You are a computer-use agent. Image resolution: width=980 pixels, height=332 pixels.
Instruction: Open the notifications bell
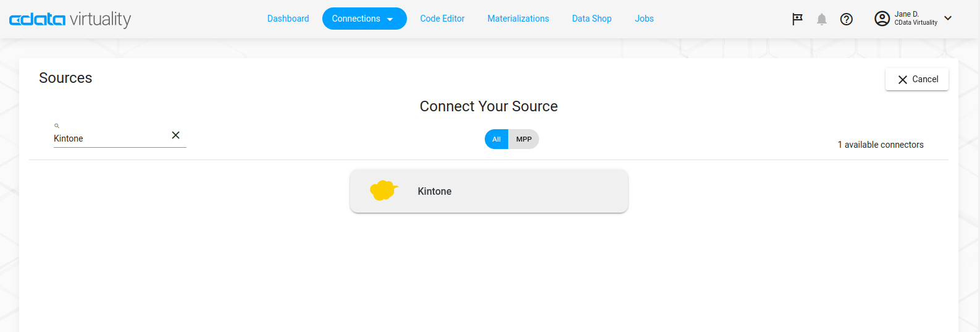(821, 19)
